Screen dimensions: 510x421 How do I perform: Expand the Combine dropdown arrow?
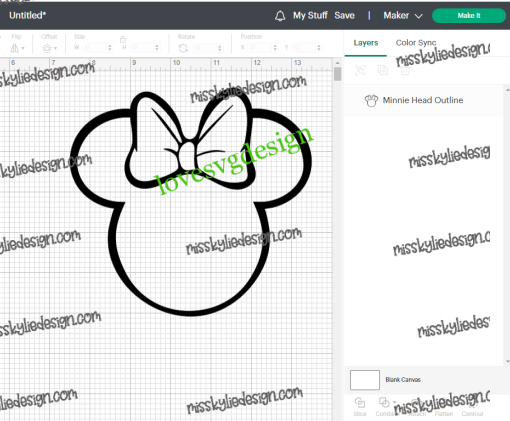pyautogui.click(x=394, y=402)
